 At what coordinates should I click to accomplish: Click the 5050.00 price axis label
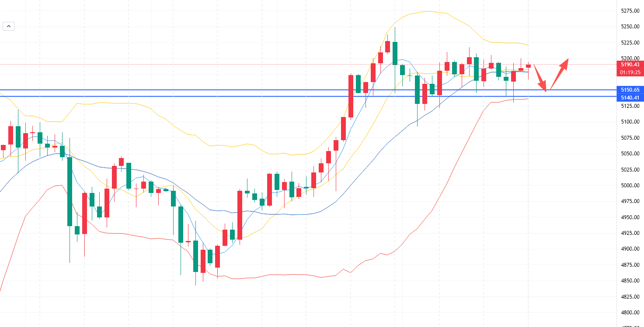pos(630,154)
